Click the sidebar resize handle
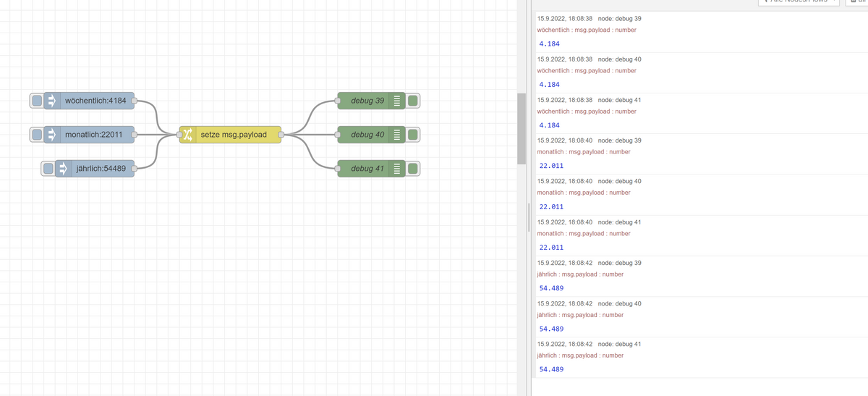This screenshot has width=868, height=396. click(529, 216)
